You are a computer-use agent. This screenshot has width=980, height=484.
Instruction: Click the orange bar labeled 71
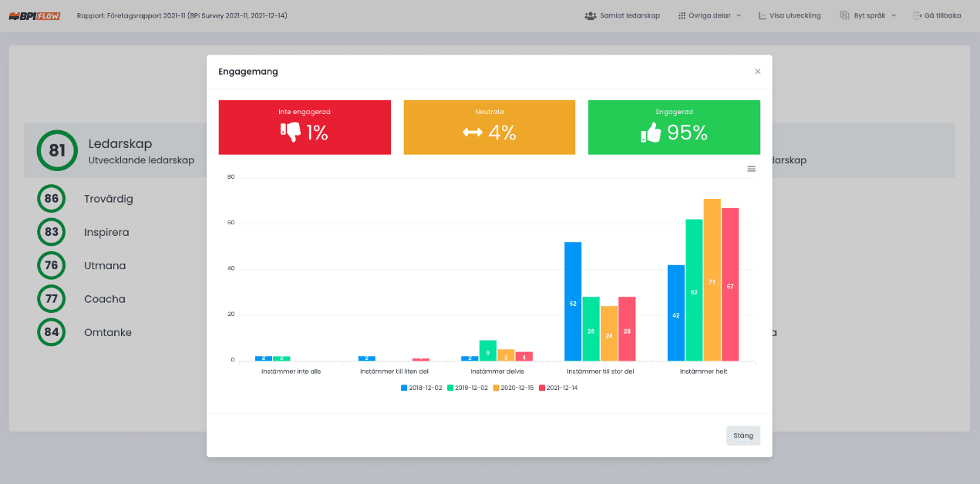point(712,280)
